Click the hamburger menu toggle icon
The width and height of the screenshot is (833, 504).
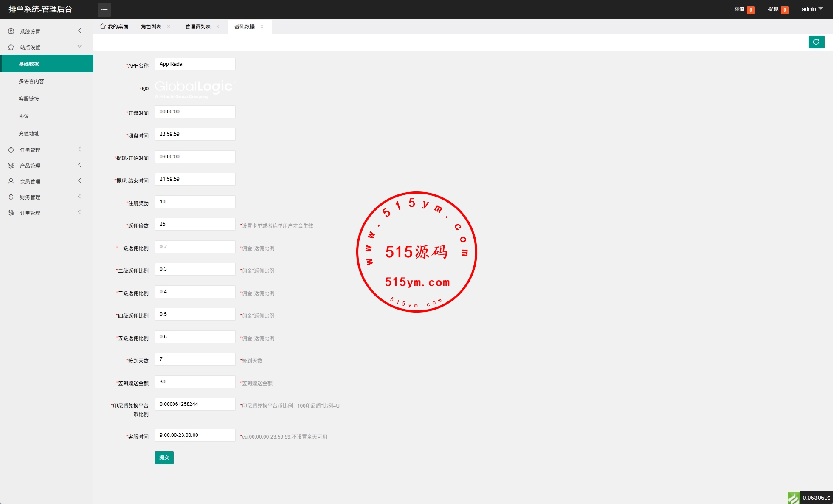point(104,9)
